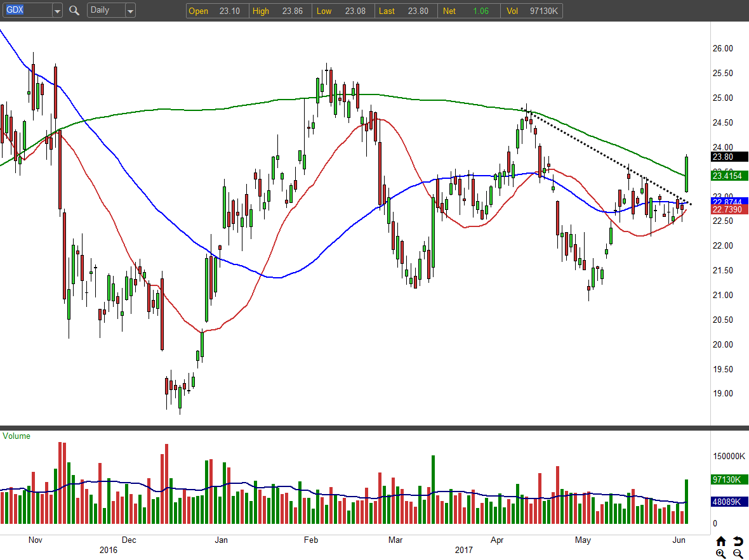749x560 pixels.
Task: Click the Open 23.10 value
Action: pos(229,11)
